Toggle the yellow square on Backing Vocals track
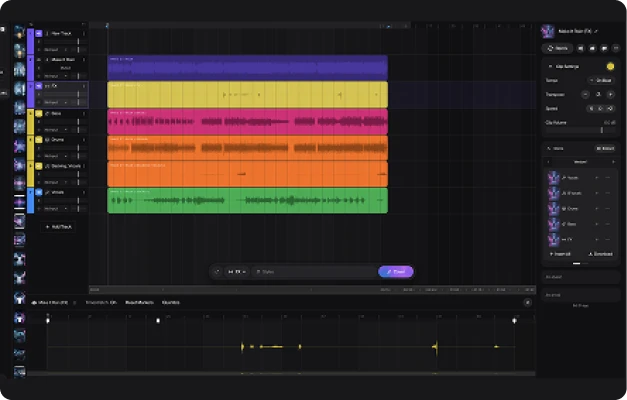This screenshot has width=627, height=400. 39,166
